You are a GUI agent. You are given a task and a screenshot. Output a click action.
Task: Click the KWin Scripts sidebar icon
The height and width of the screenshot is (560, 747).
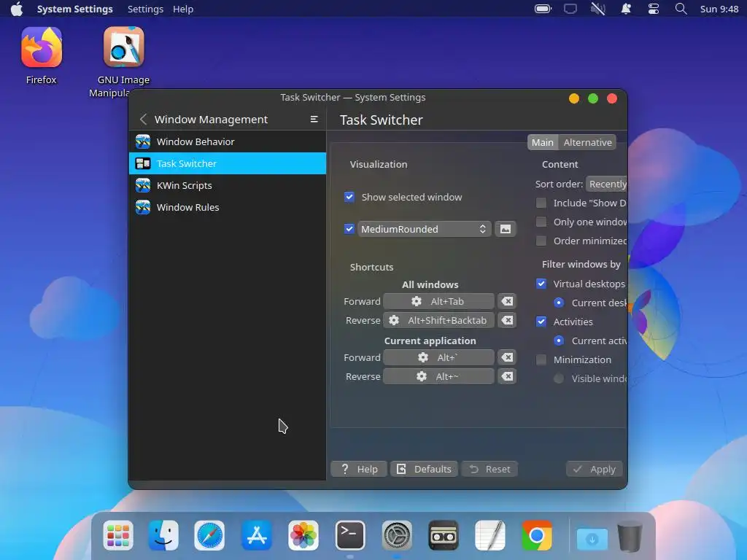coord(143,185)
